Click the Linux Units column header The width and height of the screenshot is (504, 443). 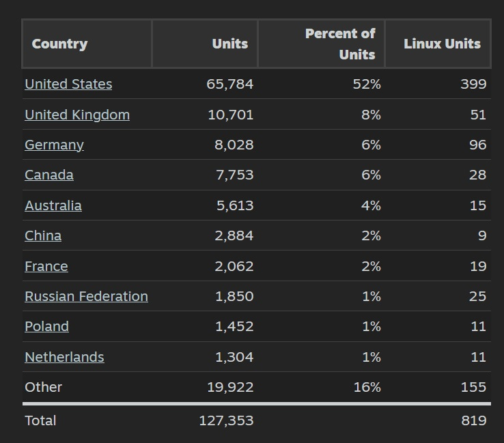pyautogui.click(x=438, y=44)
